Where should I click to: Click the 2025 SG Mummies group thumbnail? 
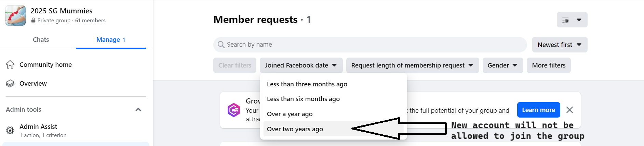coord(15,15)
